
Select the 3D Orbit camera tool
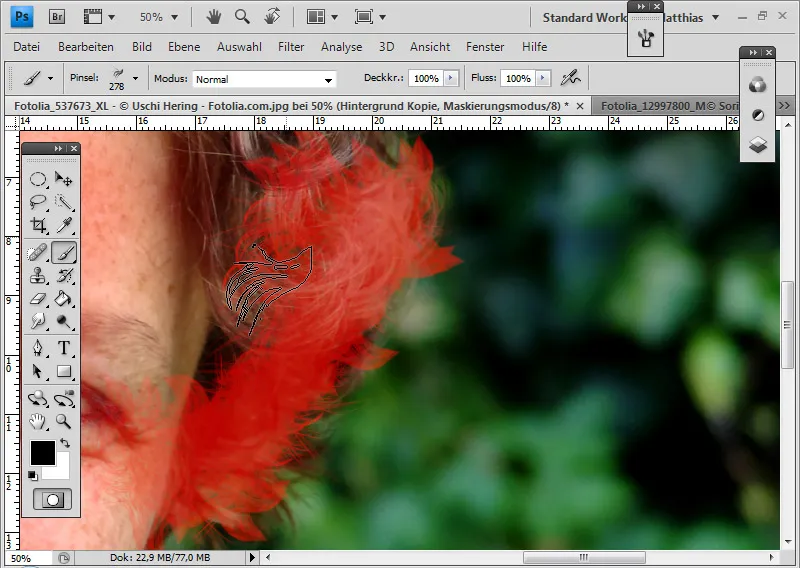(x=64, y=399)
